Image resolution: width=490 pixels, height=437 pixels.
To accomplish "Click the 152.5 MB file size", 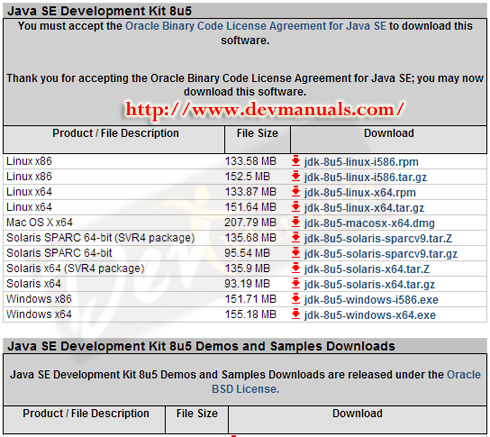I will tap(247, 176).
